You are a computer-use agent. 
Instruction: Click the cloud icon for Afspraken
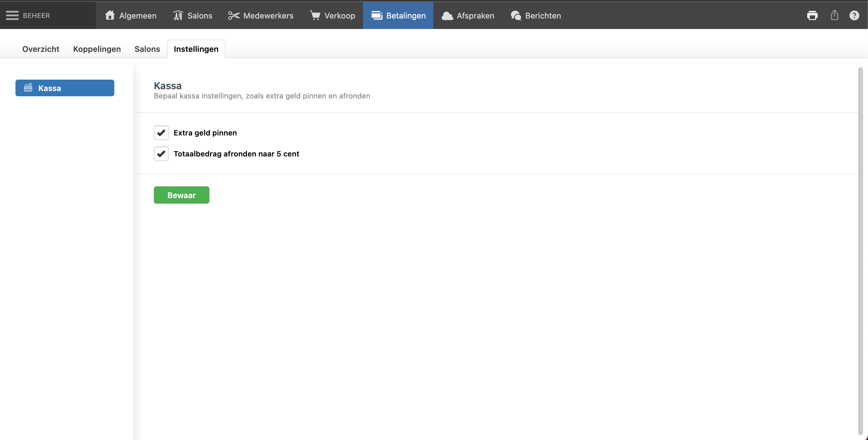coord(447,16)
